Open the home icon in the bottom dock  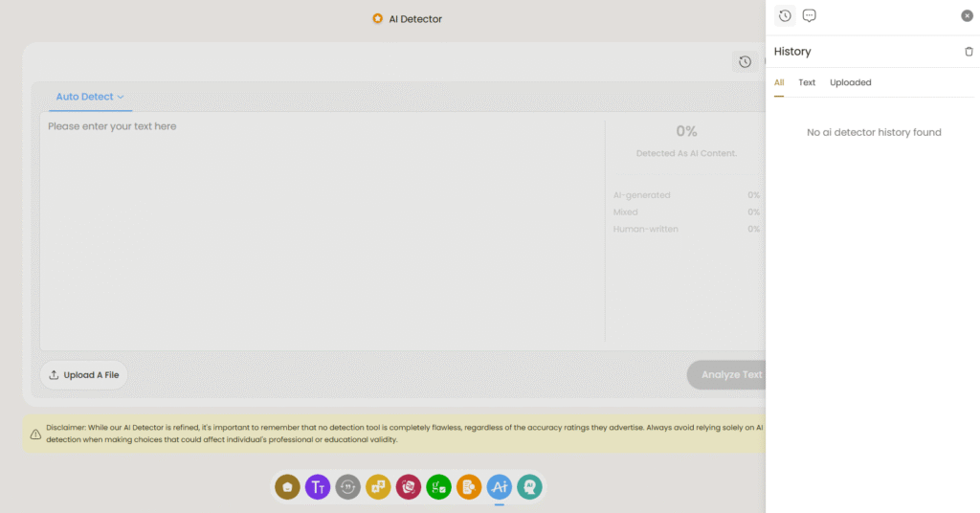click(287, 487)
